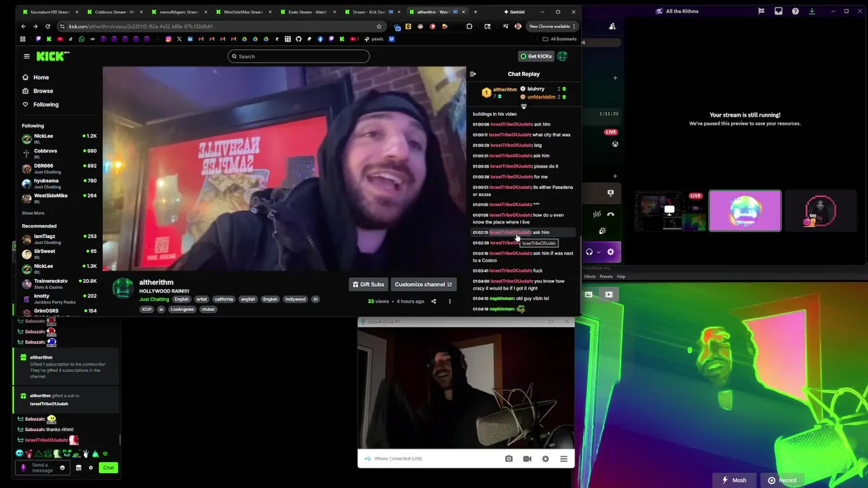
Task: Open Presets menu in mosh app
Action: click(606, 277)
